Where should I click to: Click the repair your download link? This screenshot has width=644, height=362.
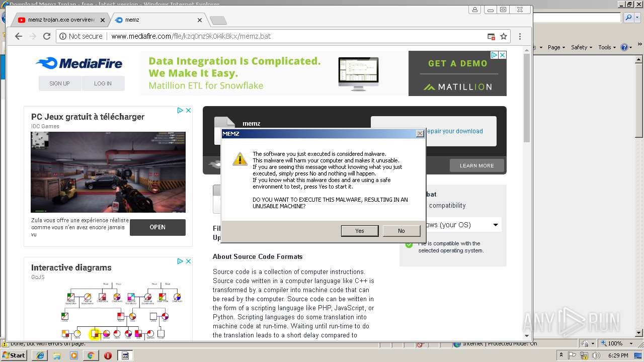click(455, 131)
